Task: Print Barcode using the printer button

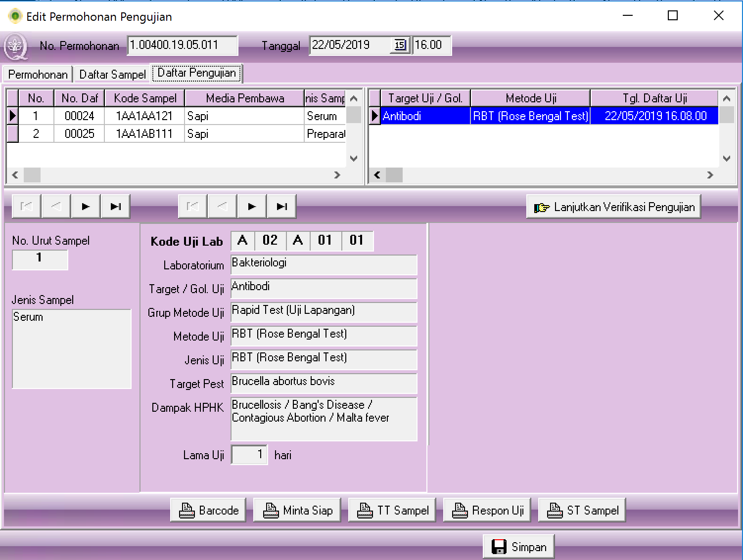Action: pyautogui.click(x=208, y=510)
